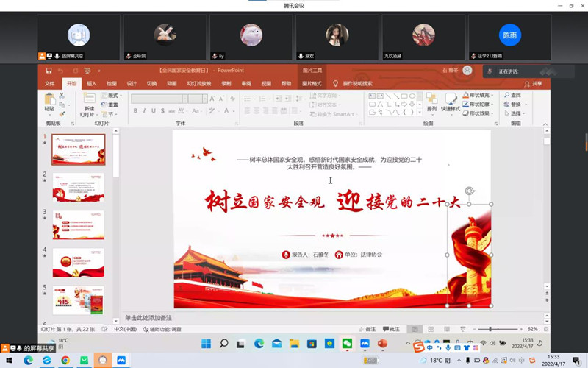The width and height of the screenshot is (588, 368).
Task: Open the Layout (版式) dropdown
Action: [111, 95]
